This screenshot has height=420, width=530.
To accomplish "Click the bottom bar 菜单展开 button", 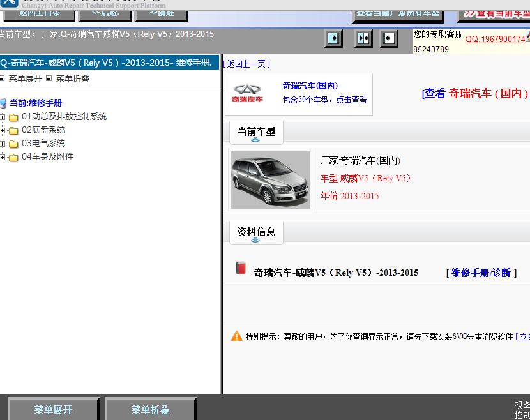I will tap(54, 410).
